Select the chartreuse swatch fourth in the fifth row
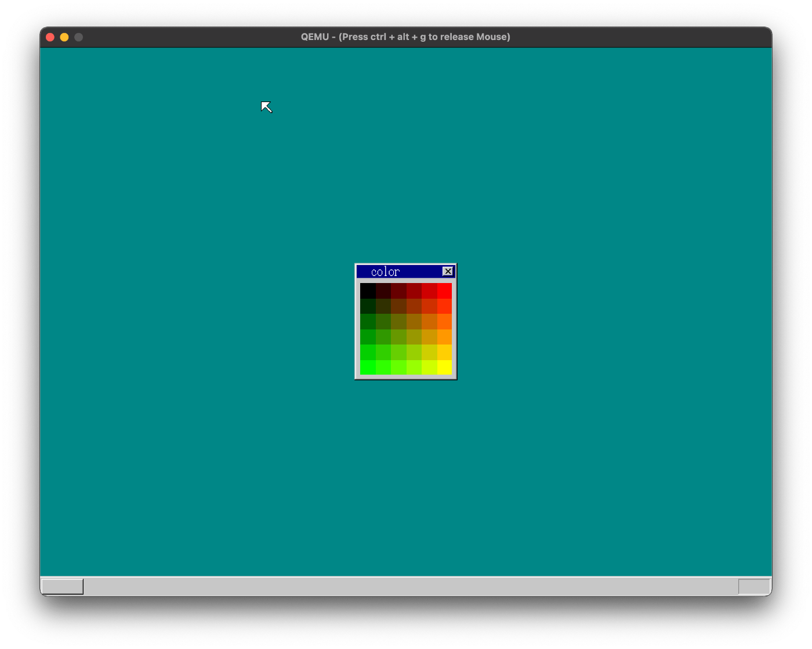This screenshot has height=649, width=812. pos(414,352)
